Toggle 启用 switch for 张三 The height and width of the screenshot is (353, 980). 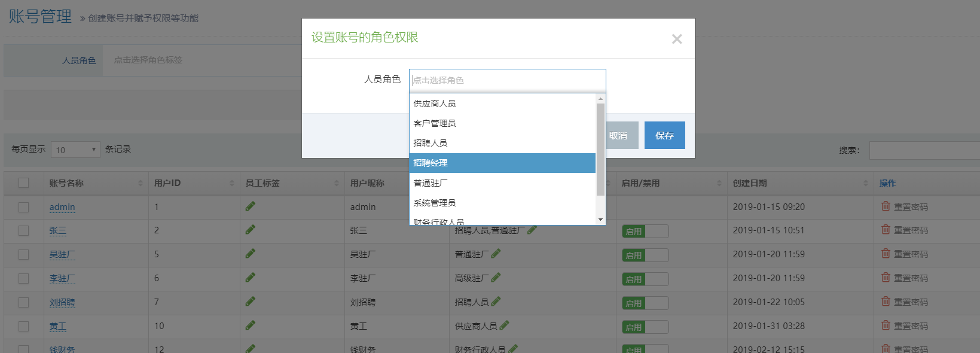(x=645, y=231)
